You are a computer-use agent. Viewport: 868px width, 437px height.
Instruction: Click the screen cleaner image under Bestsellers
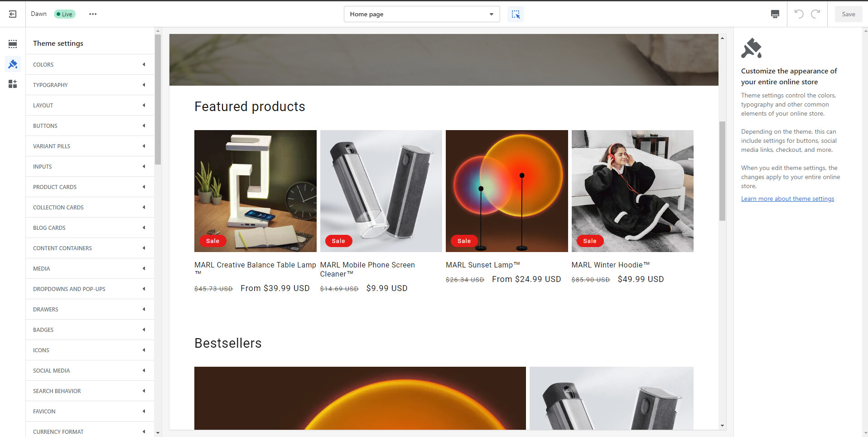[612, 398]
